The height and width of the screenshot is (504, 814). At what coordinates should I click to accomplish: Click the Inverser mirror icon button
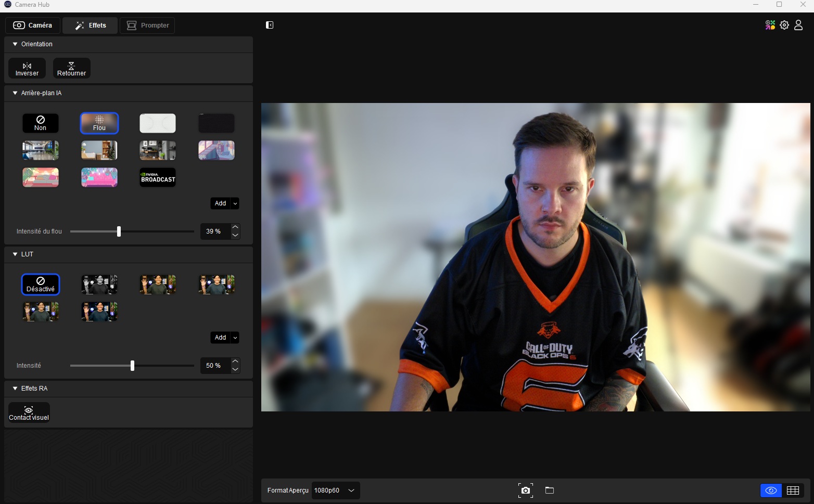point(27,69)
